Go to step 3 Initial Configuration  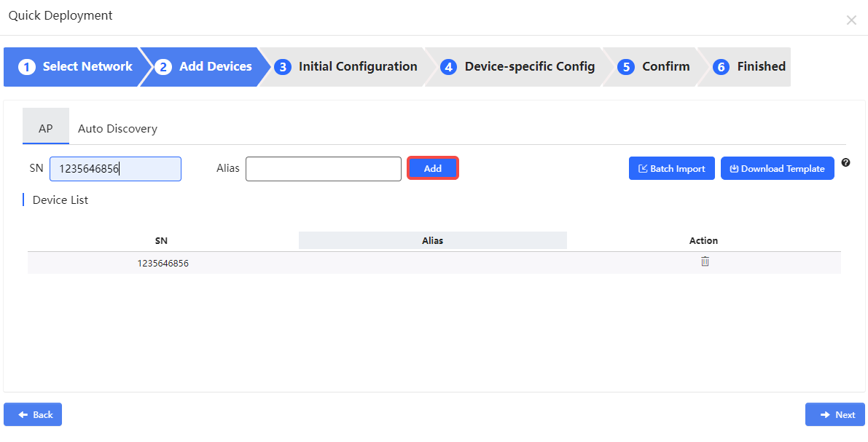pos(346,67)
